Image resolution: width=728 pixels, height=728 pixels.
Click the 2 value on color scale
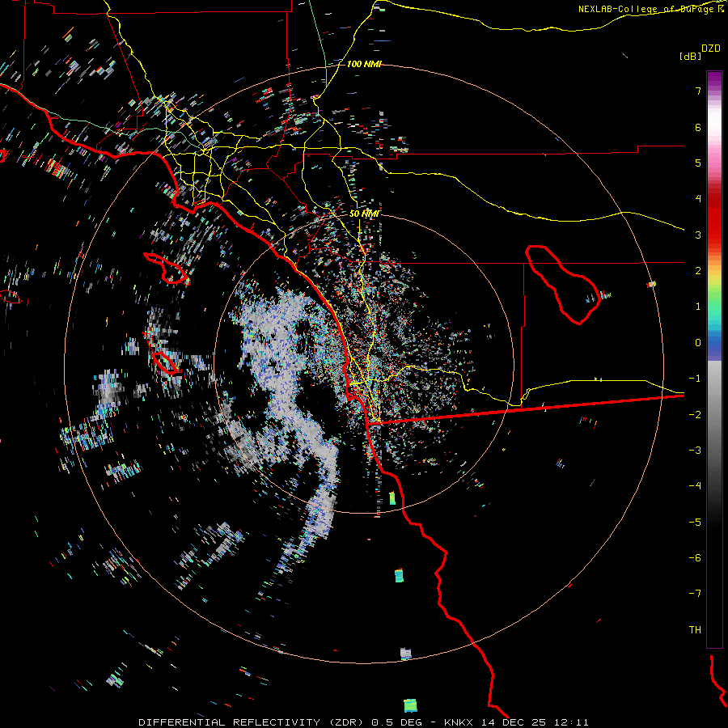point(698,271)
